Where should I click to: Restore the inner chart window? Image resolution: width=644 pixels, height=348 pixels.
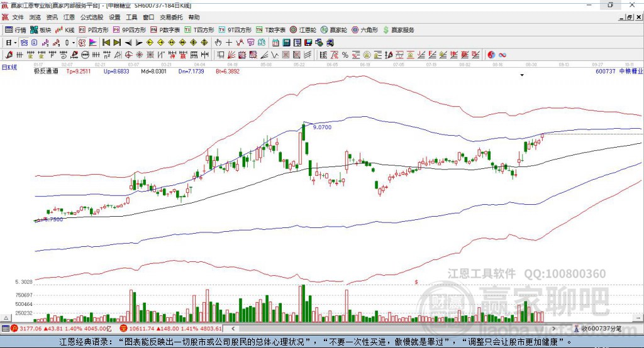pos(630,17)
